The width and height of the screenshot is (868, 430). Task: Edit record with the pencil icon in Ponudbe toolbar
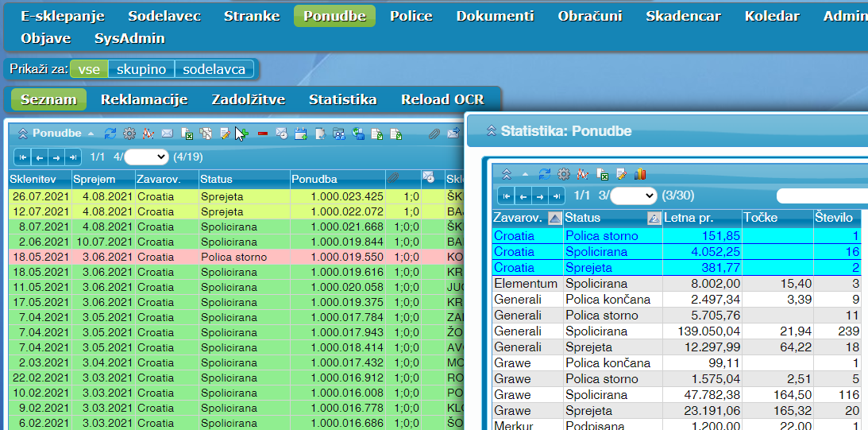pos(225,133)
